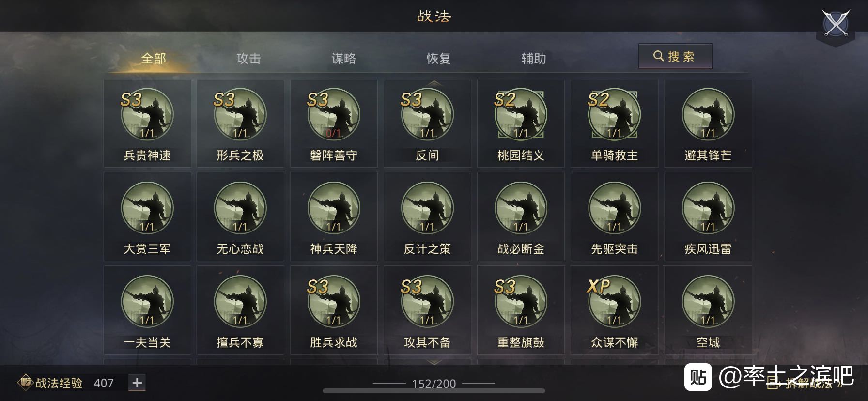868x401 pixels.
Task: Click the down chevron below the grid
Action: pos(434,362)
